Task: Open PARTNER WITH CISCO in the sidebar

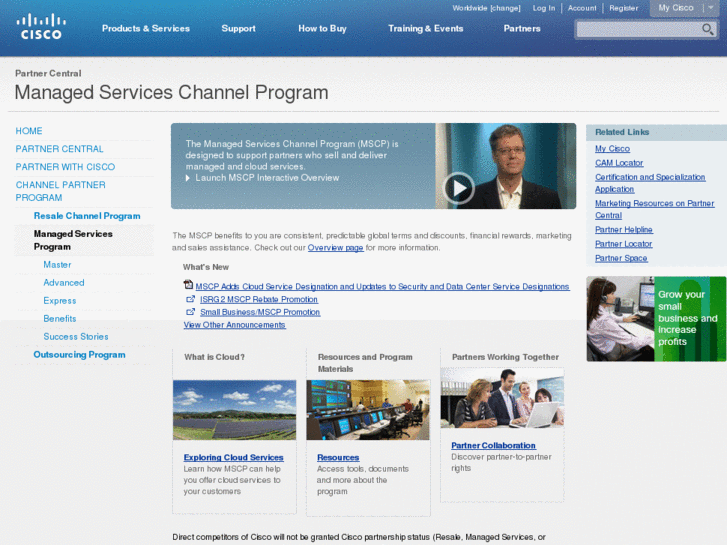Action: coord(65,167)
